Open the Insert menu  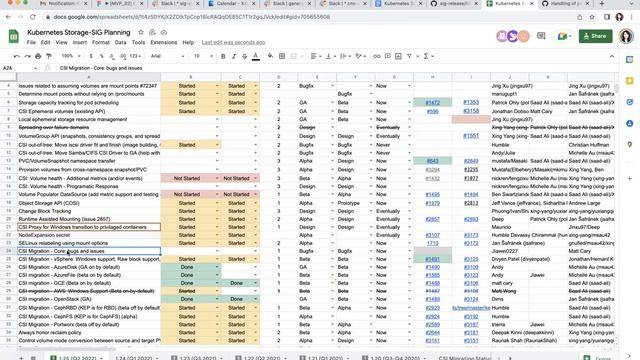[x=80, y=42]
